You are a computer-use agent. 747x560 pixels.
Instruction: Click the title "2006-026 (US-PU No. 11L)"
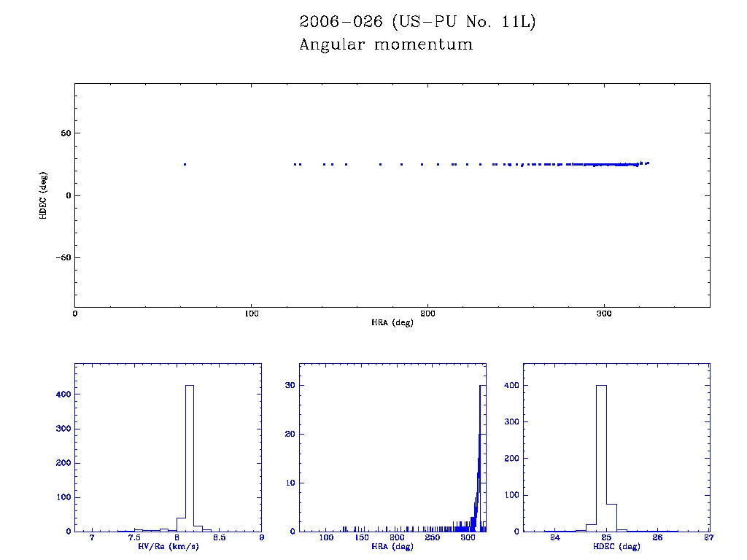(417, 22)
